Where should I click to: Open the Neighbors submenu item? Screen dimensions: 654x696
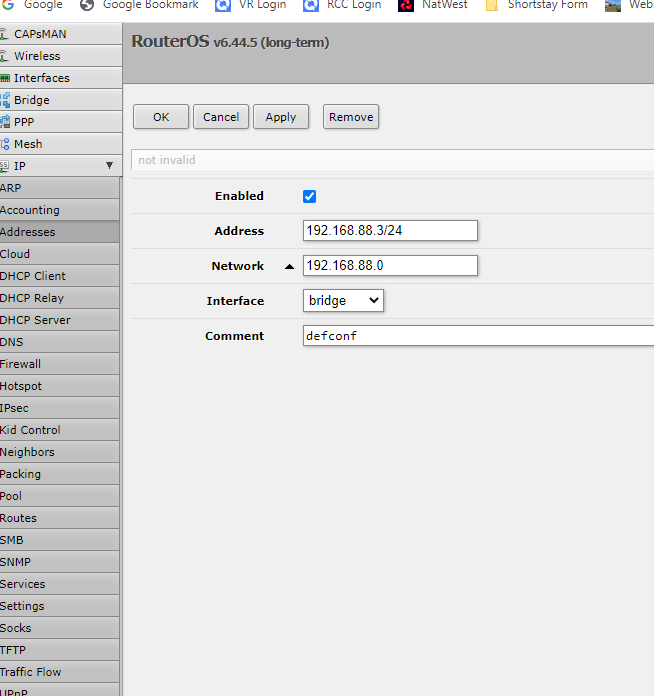(x=59, y=452)
